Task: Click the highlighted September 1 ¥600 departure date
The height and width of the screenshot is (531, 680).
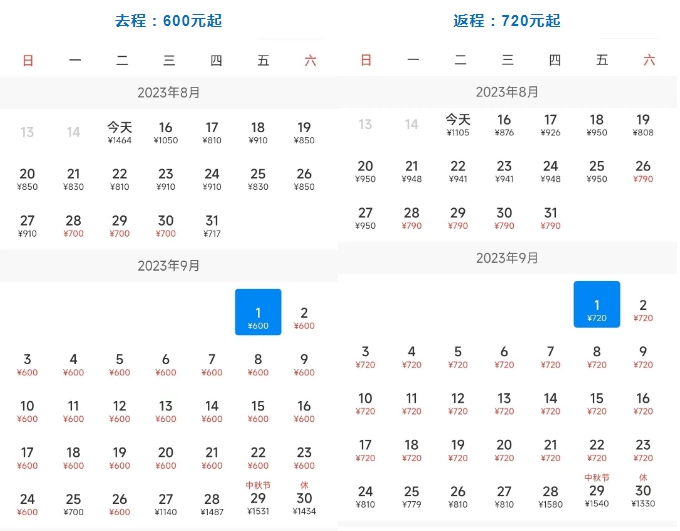Action: pyautogui.click(x=258, y=312)
